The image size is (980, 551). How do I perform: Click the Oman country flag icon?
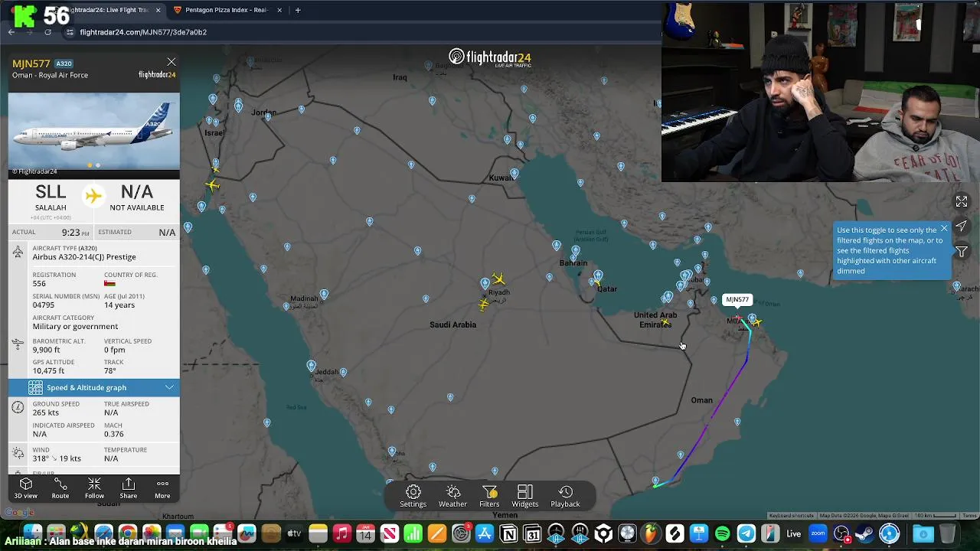coord(109,284)
